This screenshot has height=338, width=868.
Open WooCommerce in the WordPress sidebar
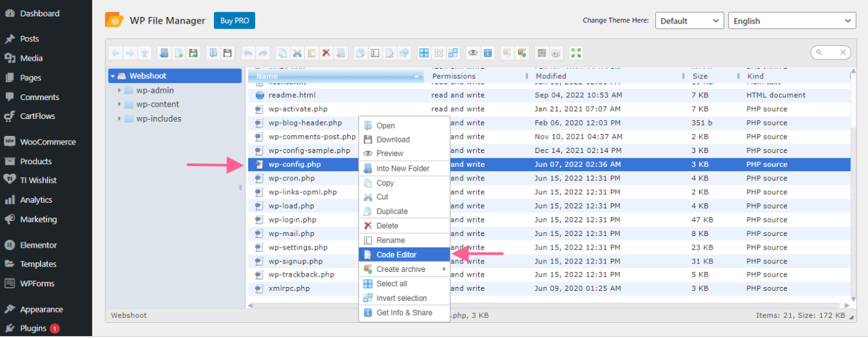pos(46,142)
